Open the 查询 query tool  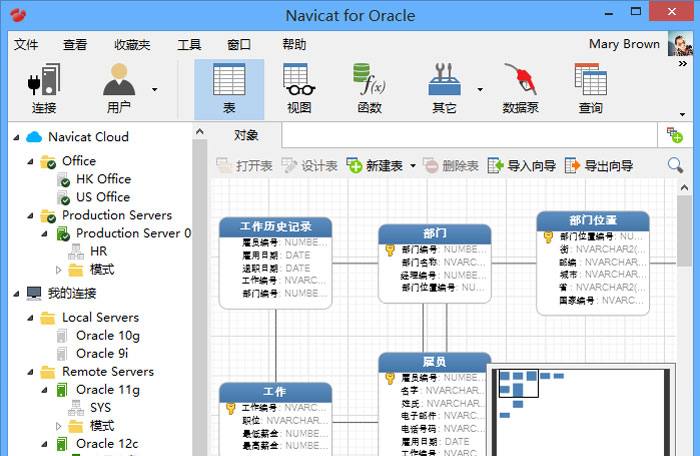click(590, 89)
